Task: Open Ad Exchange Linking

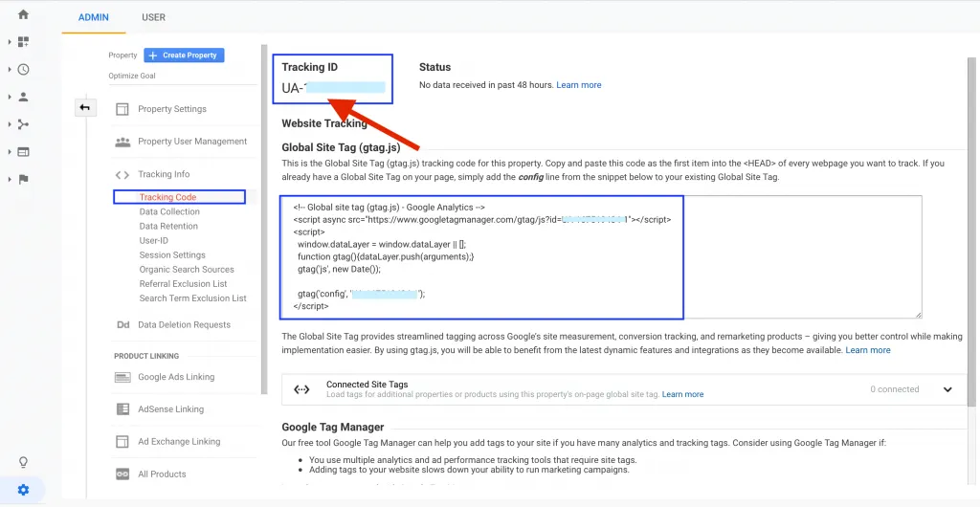Action: click(x=179, y=441)
